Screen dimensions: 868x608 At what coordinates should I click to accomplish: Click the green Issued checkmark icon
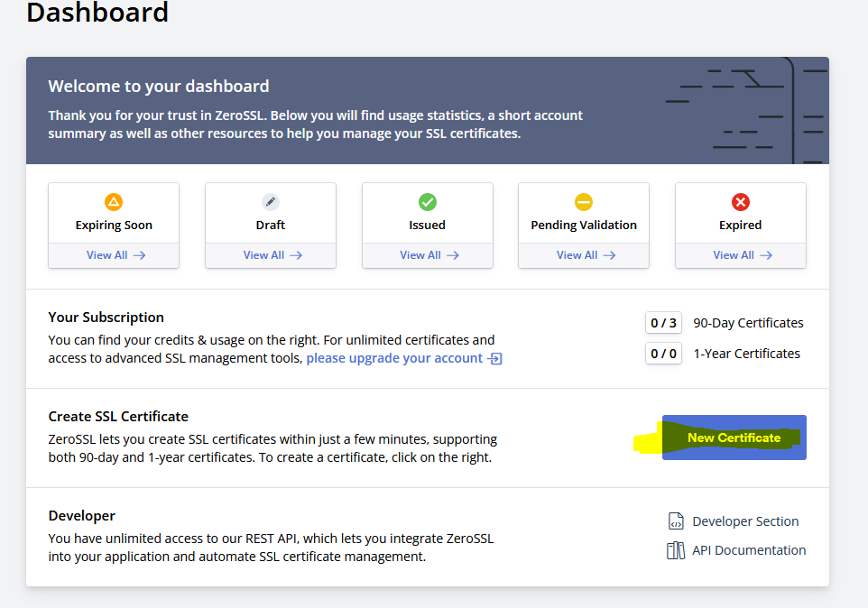pos(428,202)
